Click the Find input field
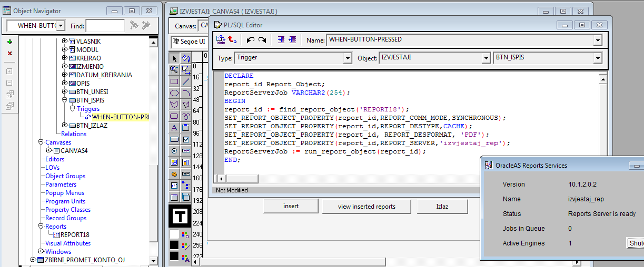Viewport: 644px width, 267px height. [x=105, y=26]
